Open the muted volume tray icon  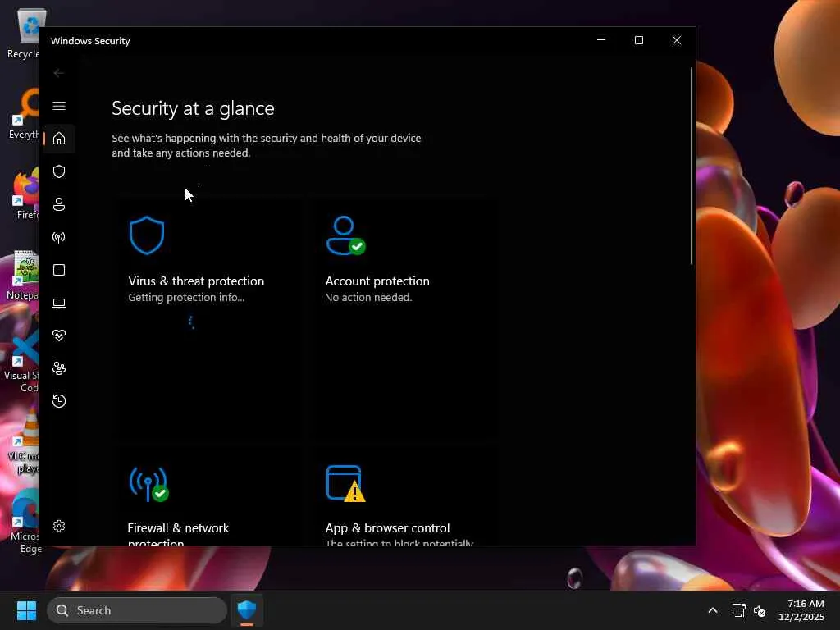coord(760,610)
